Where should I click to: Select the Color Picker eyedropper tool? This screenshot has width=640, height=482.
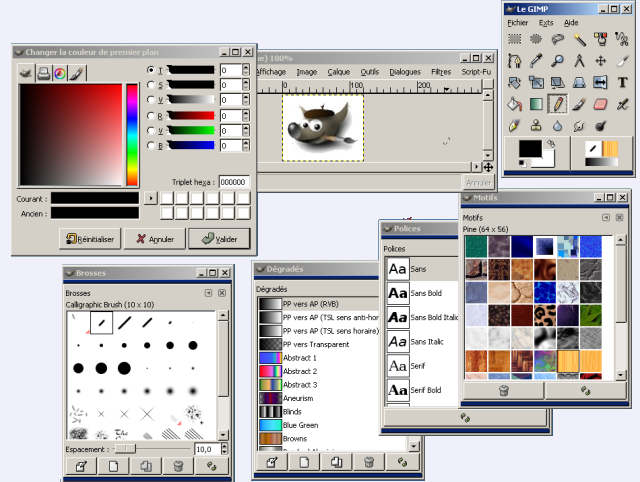click(x=536, y=61)
